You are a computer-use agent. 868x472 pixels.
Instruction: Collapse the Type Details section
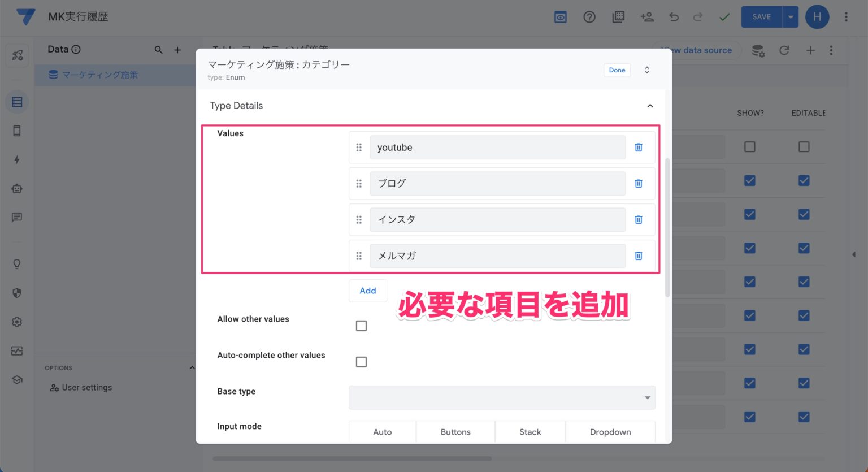650,106
